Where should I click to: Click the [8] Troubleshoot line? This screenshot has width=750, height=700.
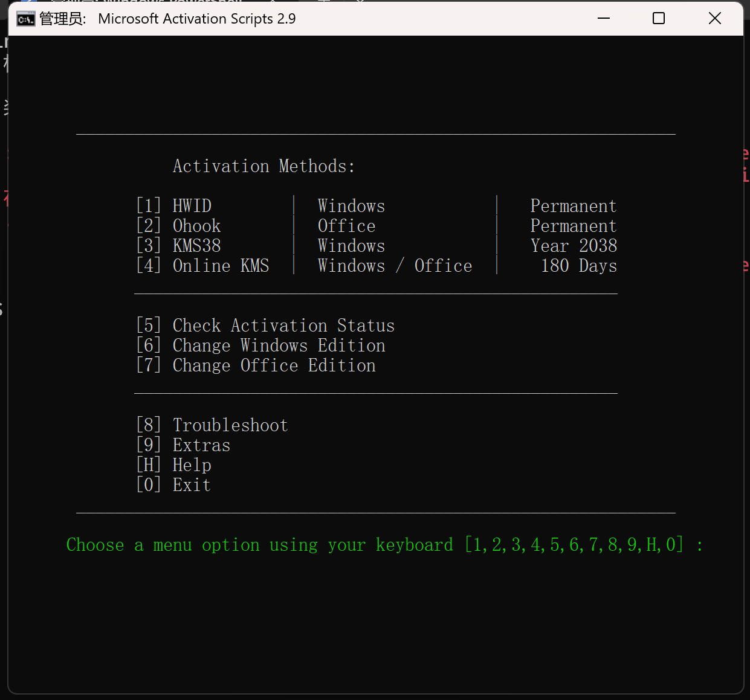(212, 425)
